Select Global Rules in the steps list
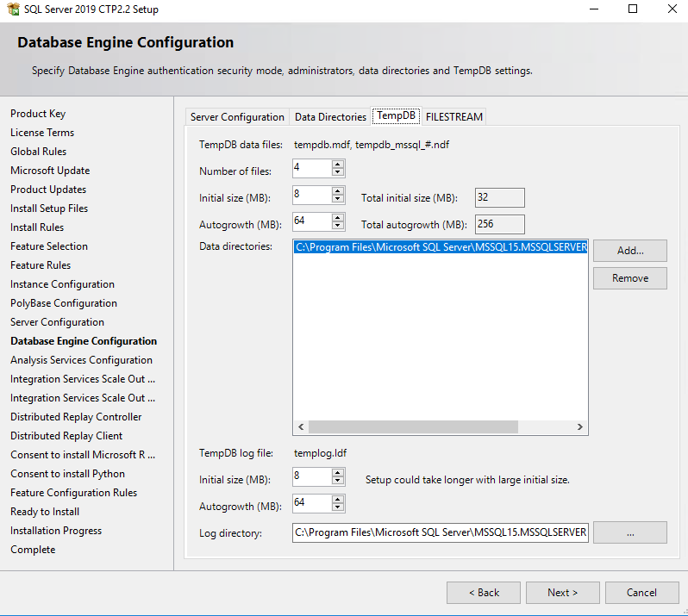688x616 pixels. pos(39,152)
